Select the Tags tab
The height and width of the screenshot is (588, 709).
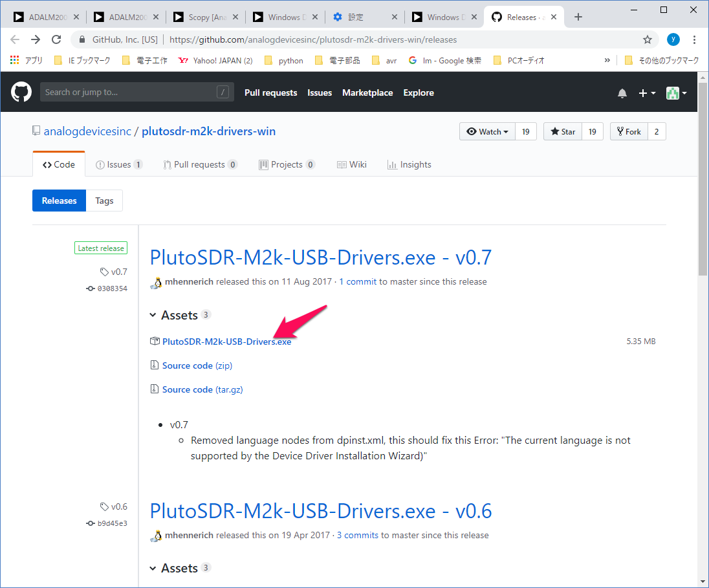(x=104, y=201)
